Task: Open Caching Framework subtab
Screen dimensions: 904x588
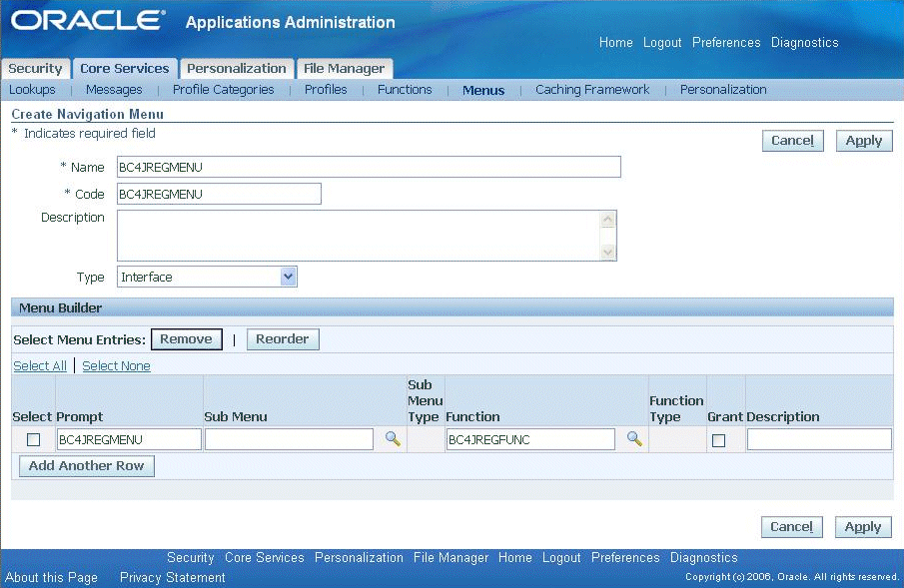Action: pos(592,90)
